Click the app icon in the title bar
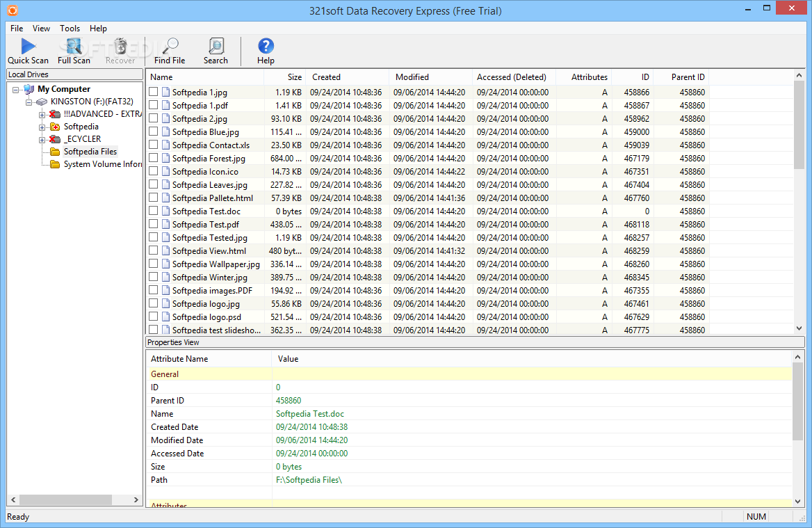Viewport: 812px width, 528px height. pyautogui.click(x=13, y=10)
